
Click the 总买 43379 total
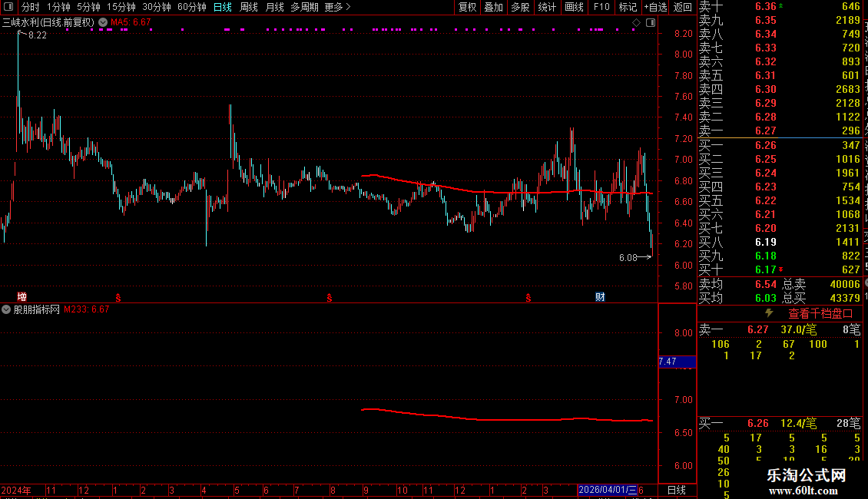pyautogui.click(x=821, y=298)
